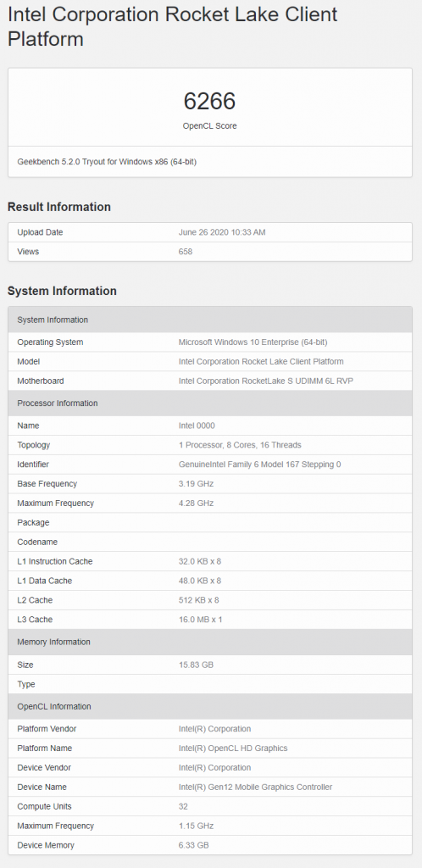422x868 pixels.
Task: Select the page title Rocket Lake Client Platform
Action: tap(172, 26)
